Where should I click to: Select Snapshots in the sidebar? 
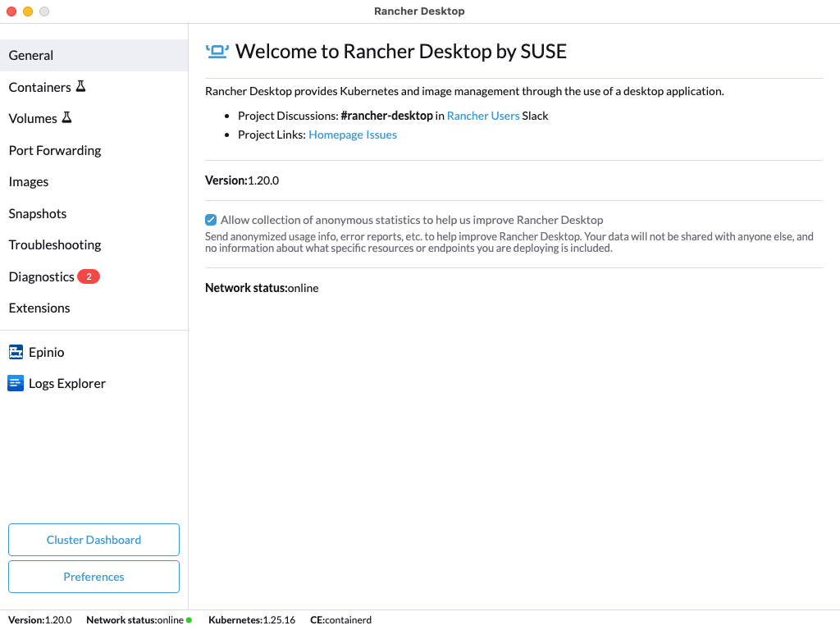pos(38,213)
